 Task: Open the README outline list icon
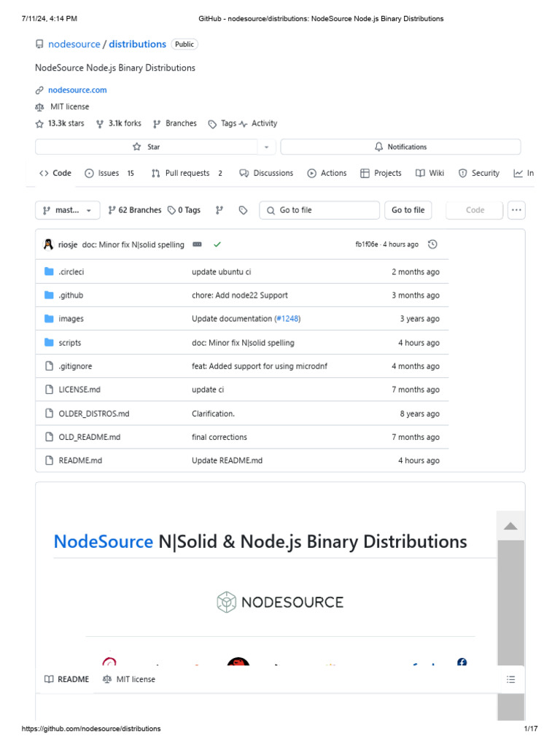coord(510,679)
